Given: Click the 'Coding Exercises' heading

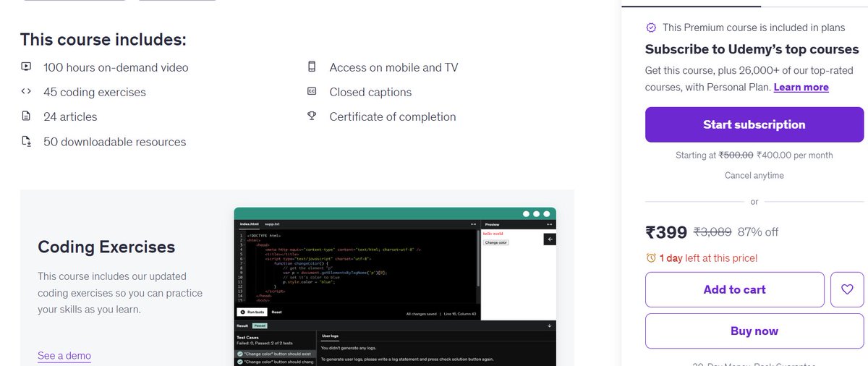Looking at the screenshot, I should pos(106,247).
